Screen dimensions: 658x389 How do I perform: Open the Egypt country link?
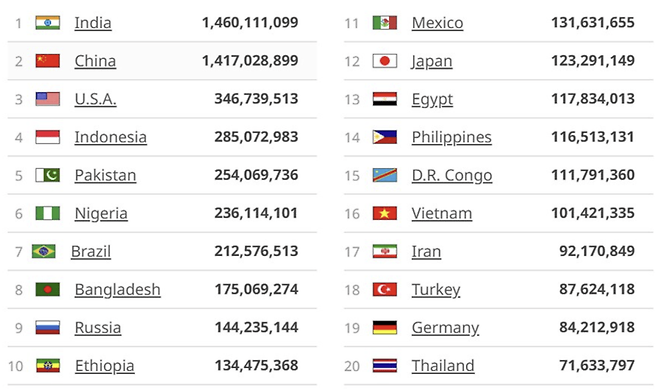pos(432,100)
